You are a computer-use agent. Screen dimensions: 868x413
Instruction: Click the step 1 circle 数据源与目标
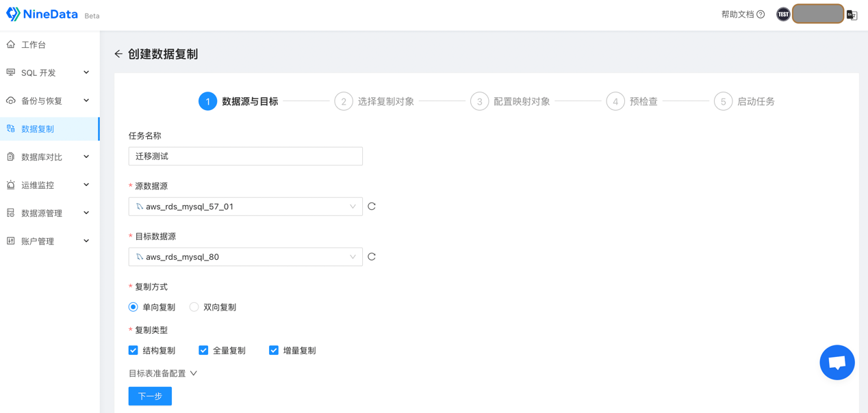[207, 101]
